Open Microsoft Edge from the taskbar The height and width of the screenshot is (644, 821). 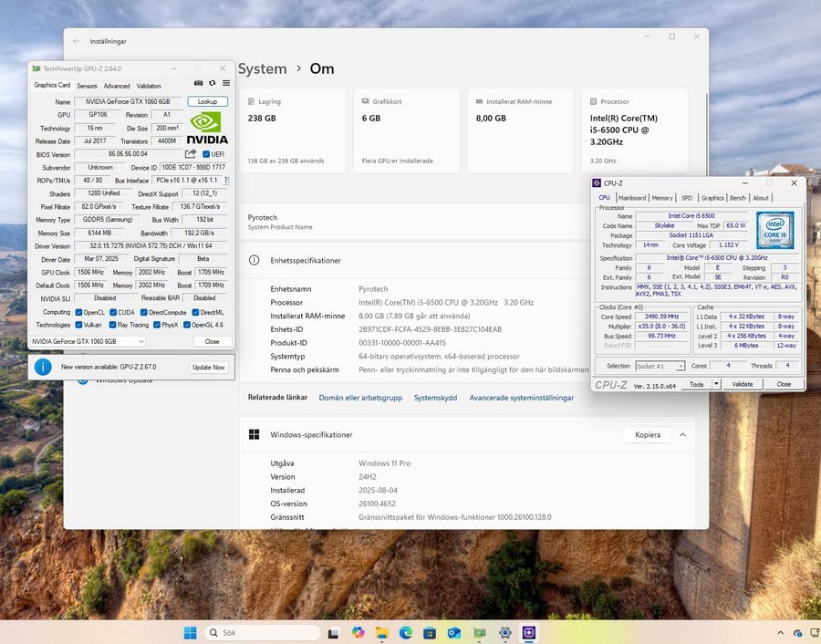(x=406, y=633)
